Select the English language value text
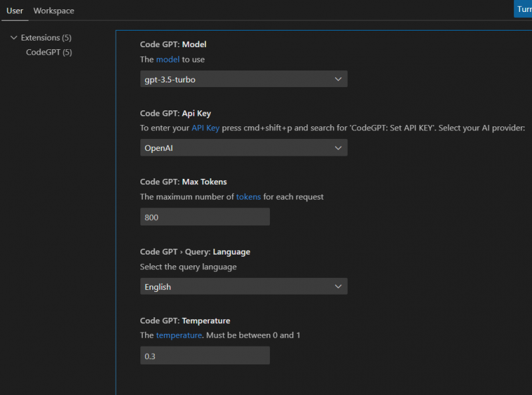 point(156,286)
